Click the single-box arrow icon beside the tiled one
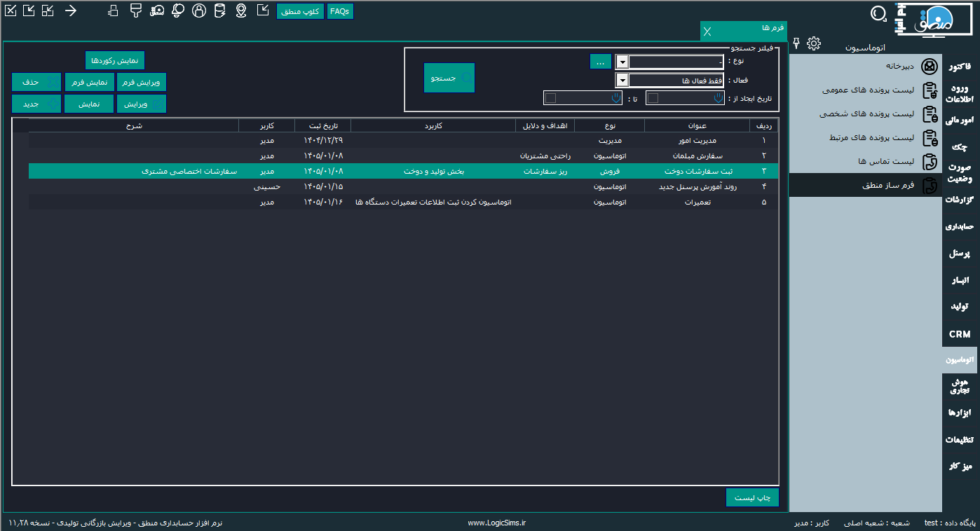This screenshot has width=980, height=531. pyautogui.click(x=29, y=11)
